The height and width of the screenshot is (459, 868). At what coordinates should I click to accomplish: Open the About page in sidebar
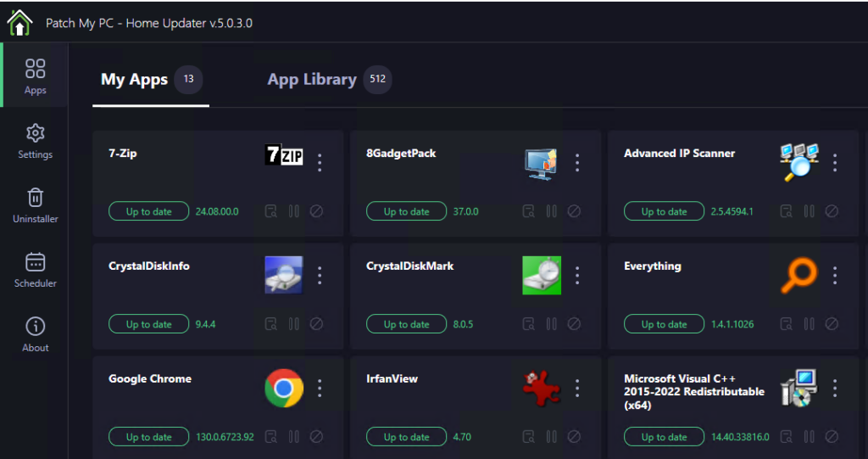36,334
